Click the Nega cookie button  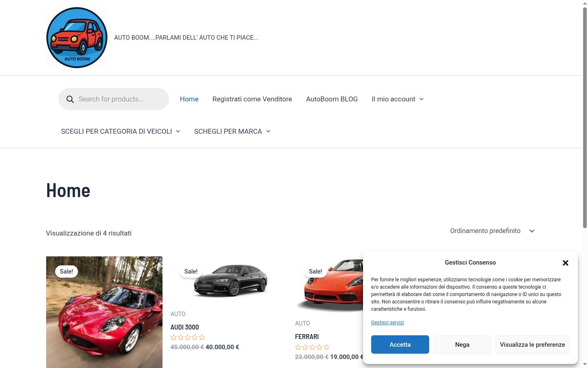point(462,345)
